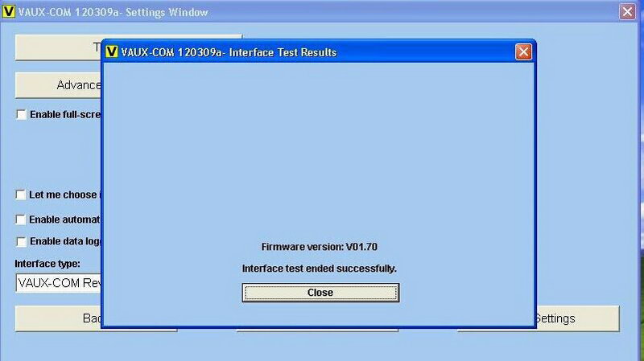Click the Settings Window title bar text
This screenshot has height=361, width=644.
[114, 12]
